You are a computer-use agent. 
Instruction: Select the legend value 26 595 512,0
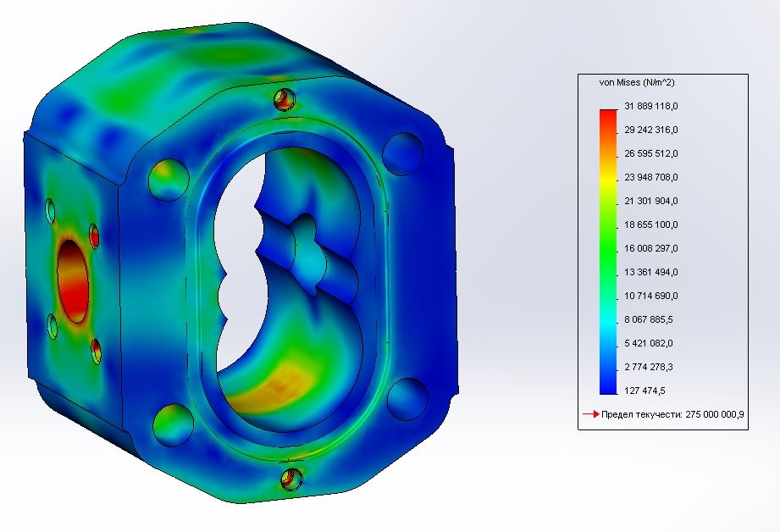point(650,154)
